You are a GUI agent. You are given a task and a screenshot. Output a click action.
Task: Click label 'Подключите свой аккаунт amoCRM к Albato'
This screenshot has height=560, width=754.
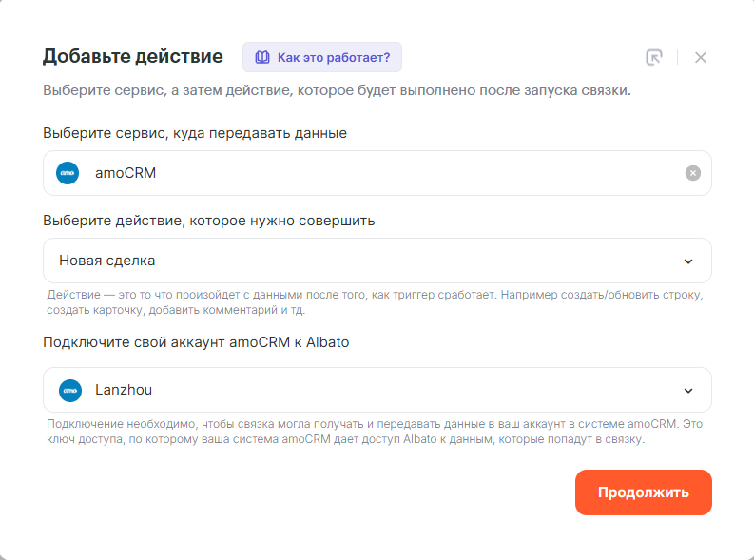point(196,342)
